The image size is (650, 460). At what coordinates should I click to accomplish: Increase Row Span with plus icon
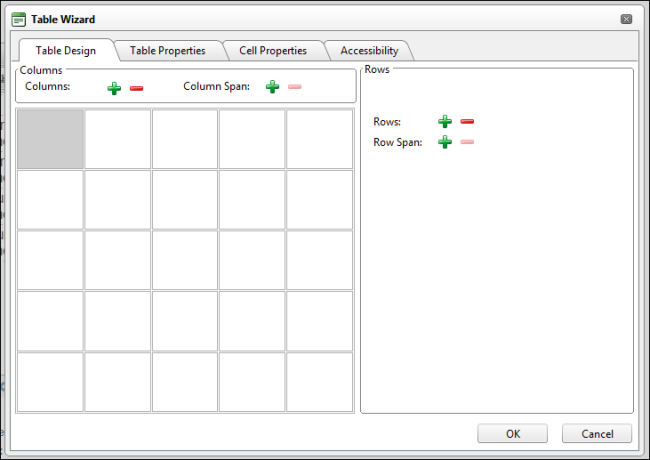pos(445,142)
